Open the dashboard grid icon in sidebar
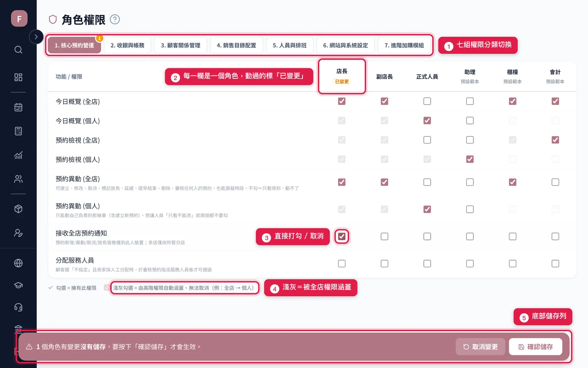The height and width of the screenshot is (368, 588). 18,77
